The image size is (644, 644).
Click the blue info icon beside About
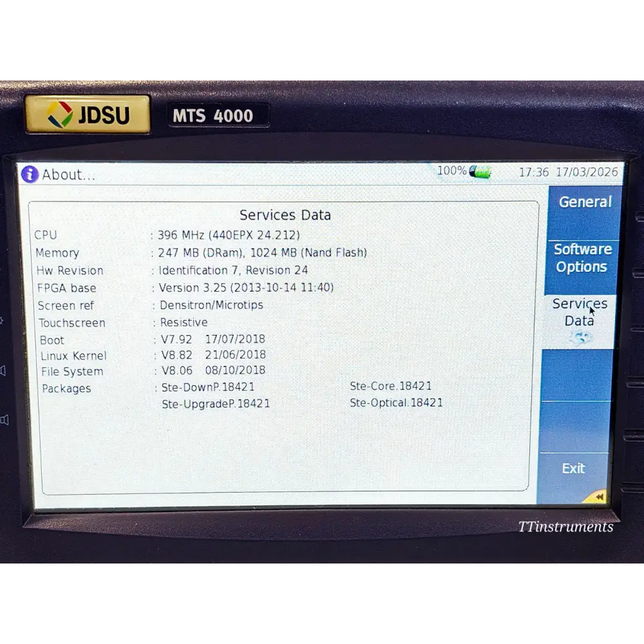(x=30, y=174)
